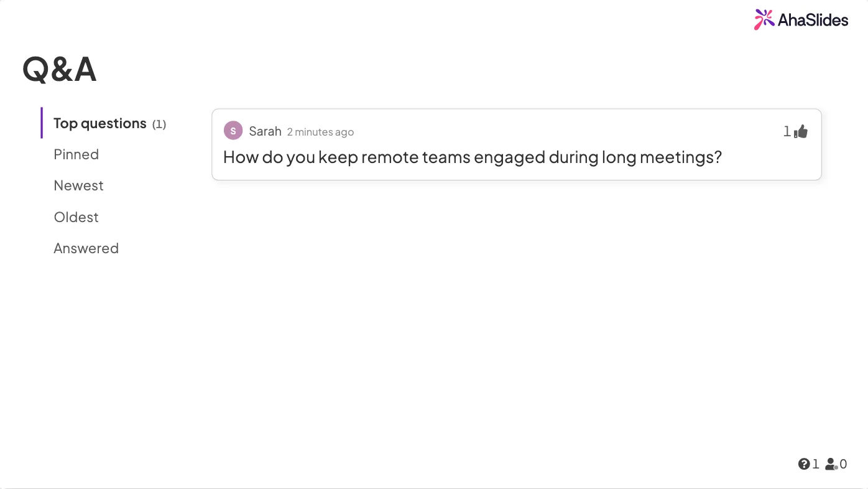Click the upvote counter showing 1

click(787, 131)
